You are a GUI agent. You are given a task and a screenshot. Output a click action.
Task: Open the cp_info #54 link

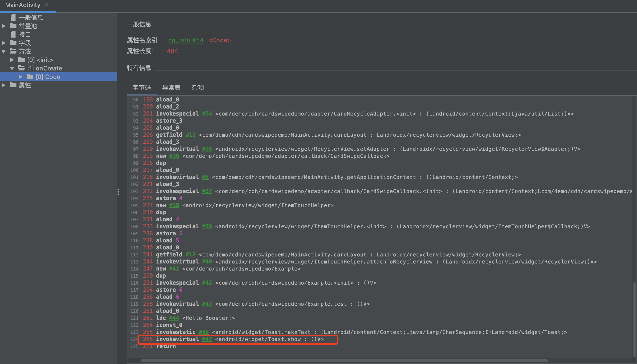pyautogui.click(x=186, y=40)
